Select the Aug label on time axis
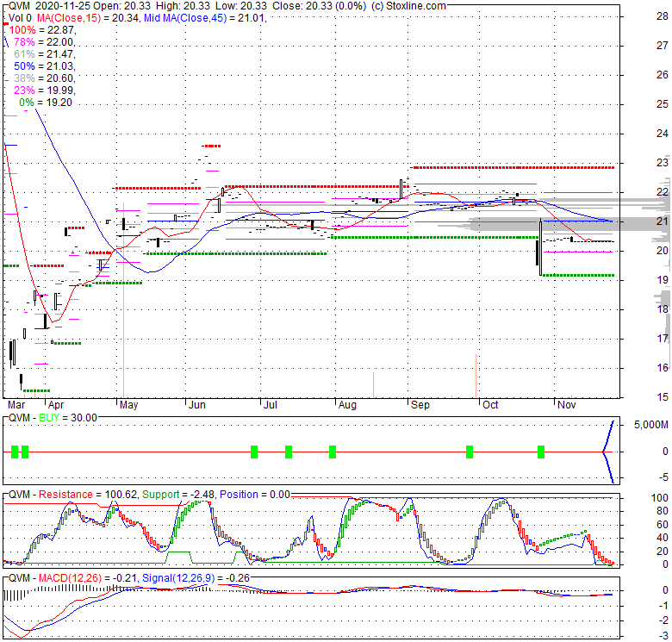The height and width of the screenshot is (642, 672). (x=347, y=405)
